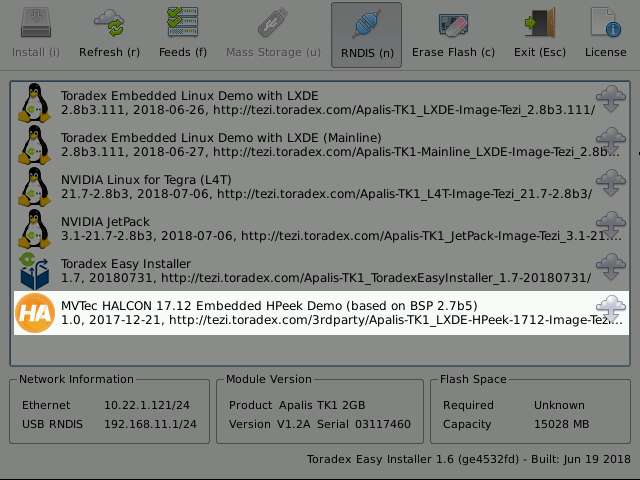Click cloud download icon for L4T image
Screen dimensions: 640x480
[611, 183]
